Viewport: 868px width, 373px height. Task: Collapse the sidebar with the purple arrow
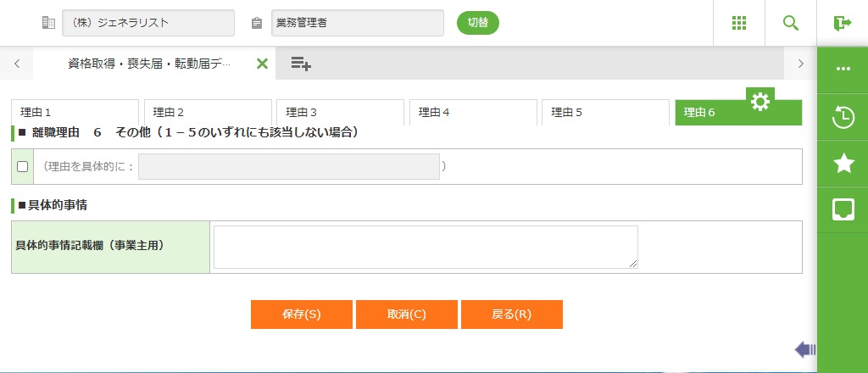tap(805, 349)
